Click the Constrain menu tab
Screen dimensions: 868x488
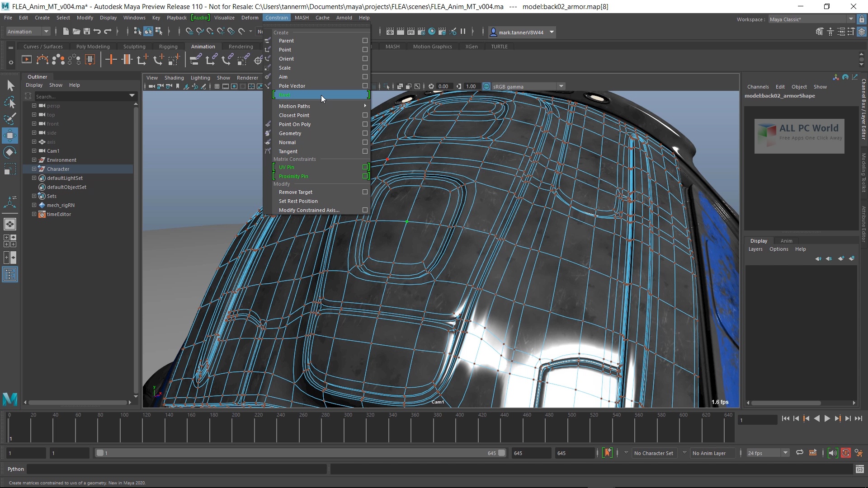(276, 17)
